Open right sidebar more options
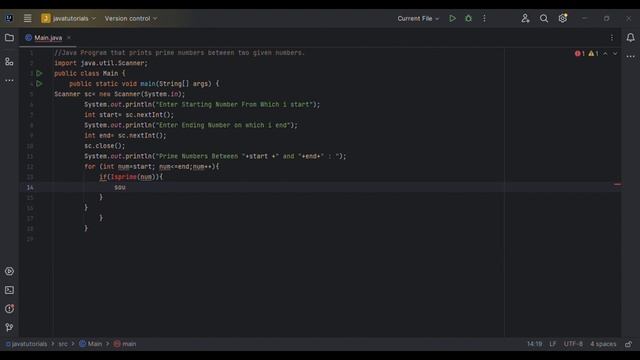The height and width of the screenshot is (360, 640). coord(630,57)
